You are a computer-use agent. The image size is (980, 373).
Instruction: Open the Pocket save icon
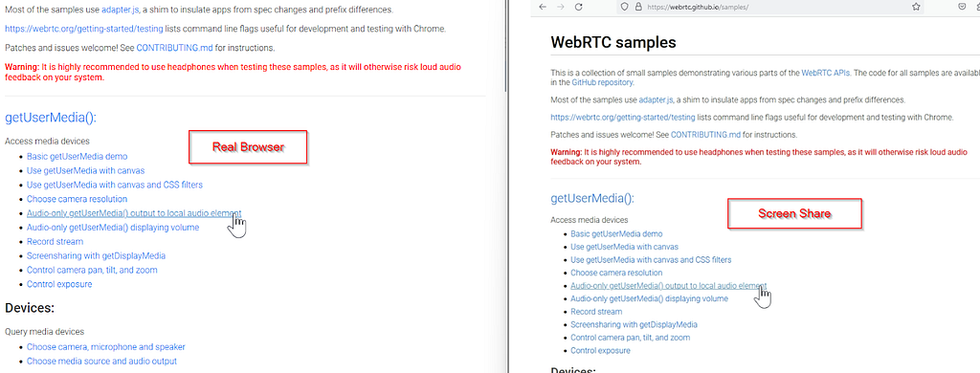962,7
